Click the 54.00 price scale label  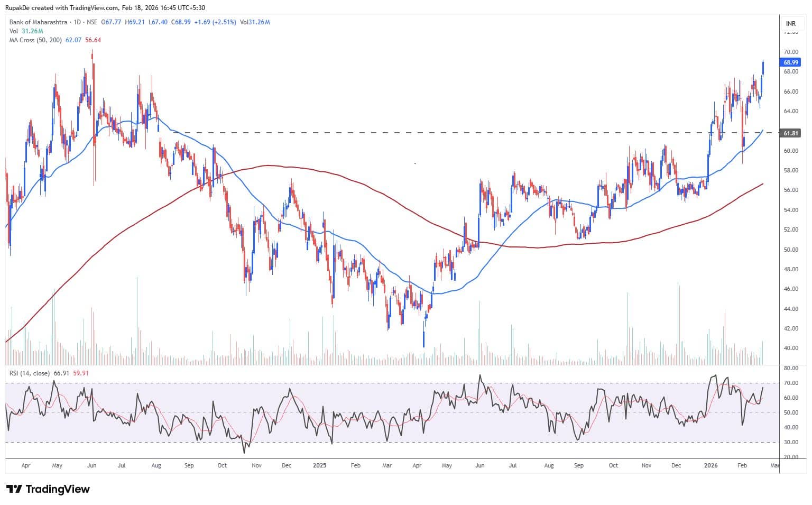(791, 210)
